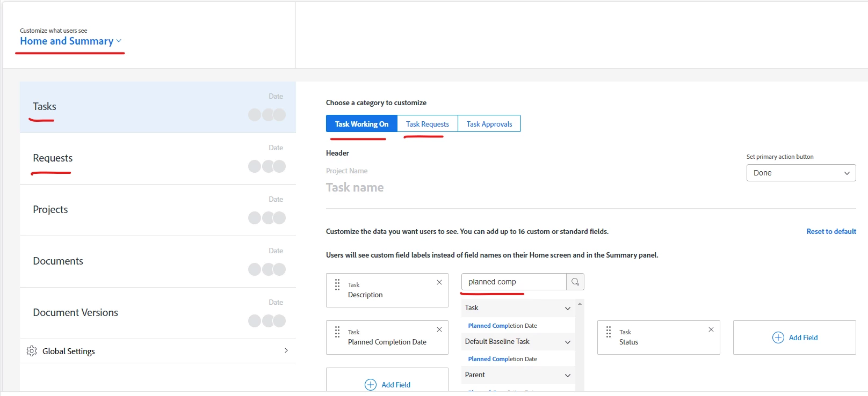Click the plus icon beside Status card
This screenshot has height=396, width=868.
pyautogui.click(x=778, y=338)
